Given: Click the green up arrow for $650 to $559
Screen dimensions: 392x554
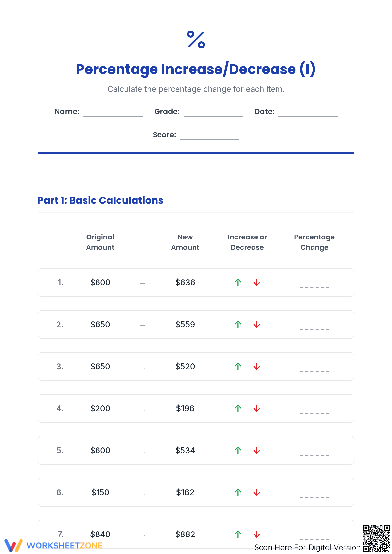Looking at the screenshot, I should [x=238, y=324].
